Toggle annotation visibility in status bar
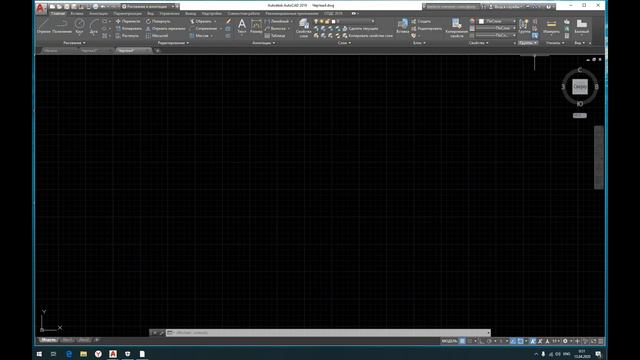The image size is (640, 360). point(533,341)
